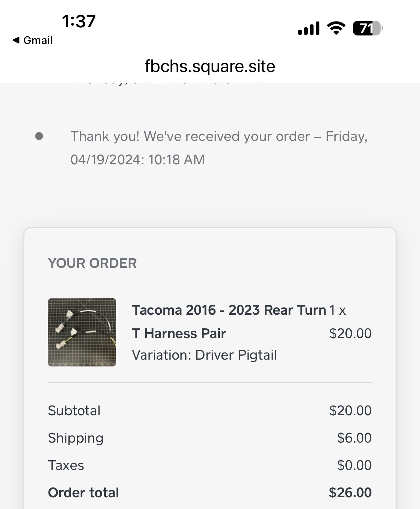Tap the YOUR ORDER heading
The height and width of the screenshot is (509, 420).
click(92, 263)
